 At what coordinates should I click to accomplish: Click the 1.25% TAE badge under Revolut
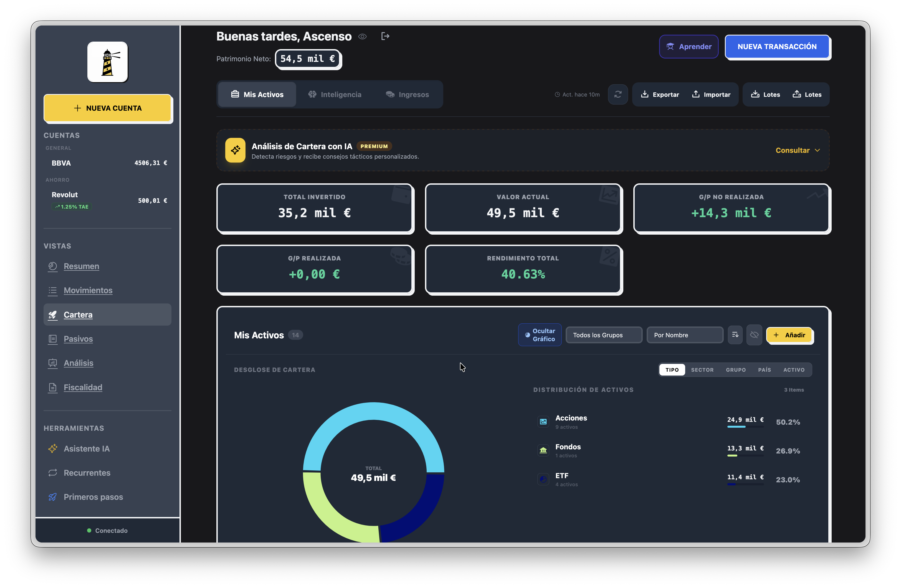72,207
